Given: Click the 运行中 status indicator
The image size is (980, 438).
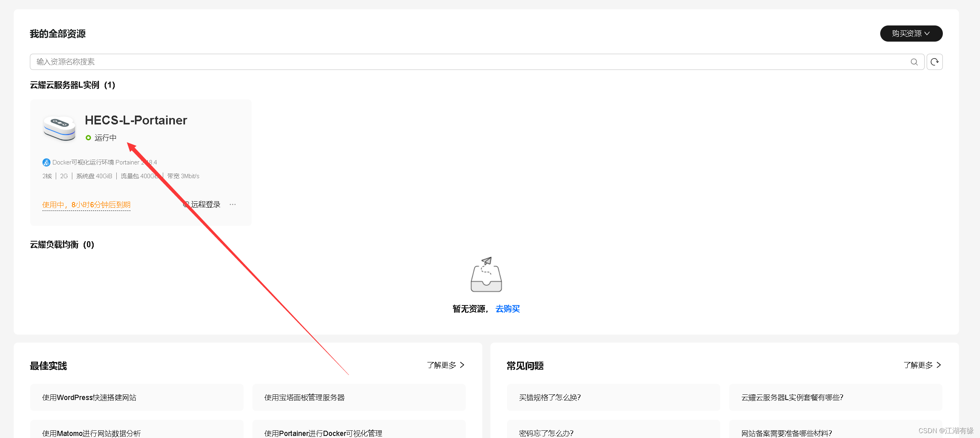Looking at the screenshot, I should coord(101,138).
